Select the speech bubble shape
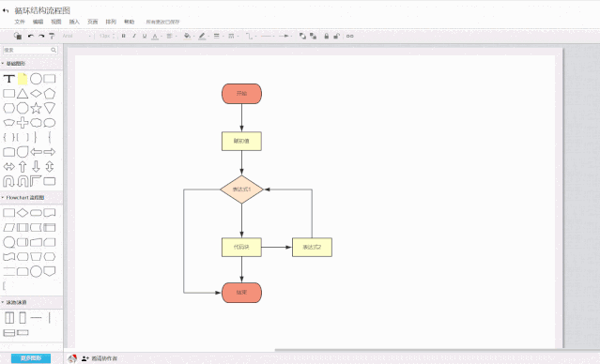This screenshot has height=364, width=600. (x=50, y=123)
